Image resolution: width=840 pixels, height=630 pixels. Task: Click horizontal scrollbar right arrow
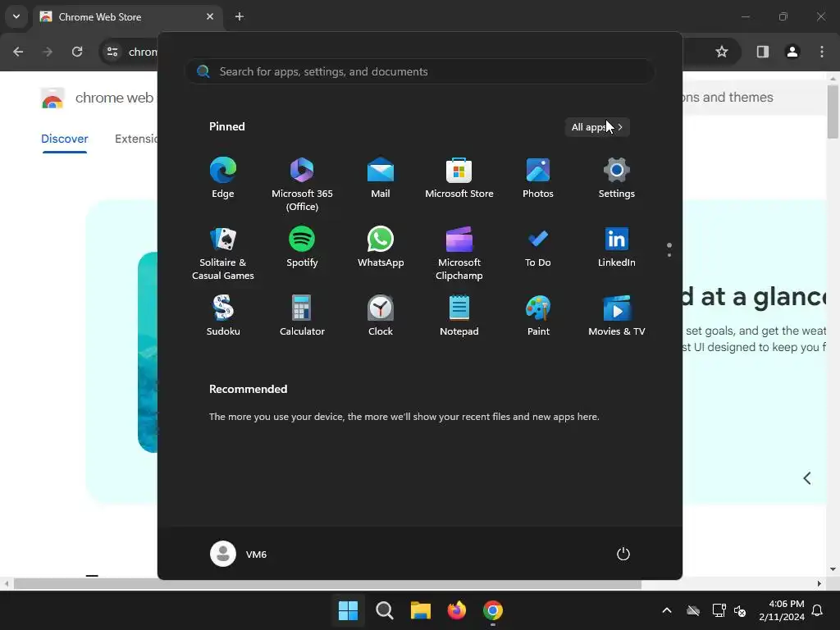[819, 583]
